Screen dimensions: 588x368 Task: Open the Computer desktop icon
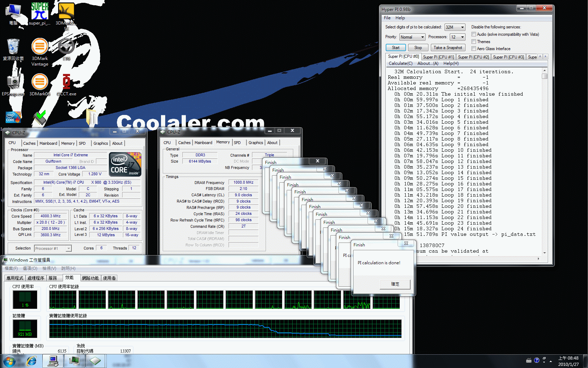click(x=13, y=14)
